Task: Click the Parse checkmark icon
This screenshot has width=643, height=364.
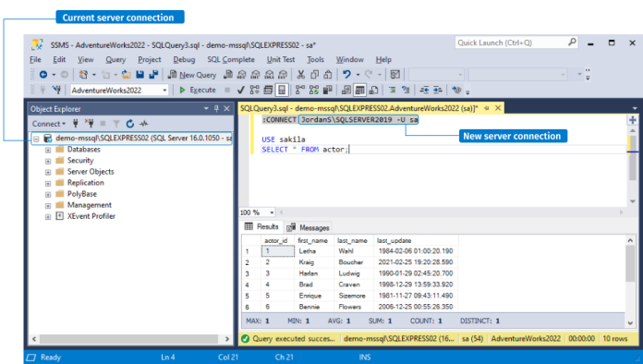Action: click(x=241, y=90)
